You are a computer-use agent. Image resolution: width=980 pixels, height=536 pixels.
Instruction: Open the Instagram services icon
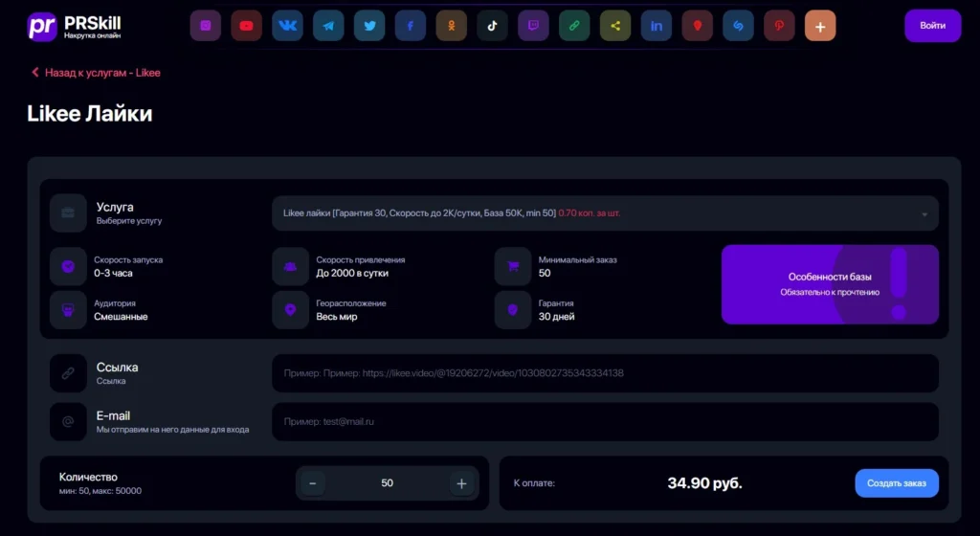coord(206,26)
